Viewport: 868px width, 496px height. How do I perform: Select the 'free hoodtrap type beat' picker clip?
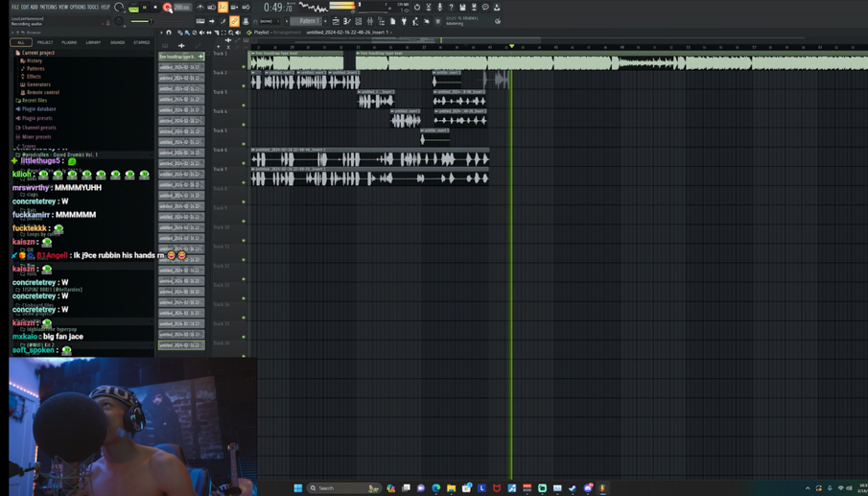click(180, 57)
